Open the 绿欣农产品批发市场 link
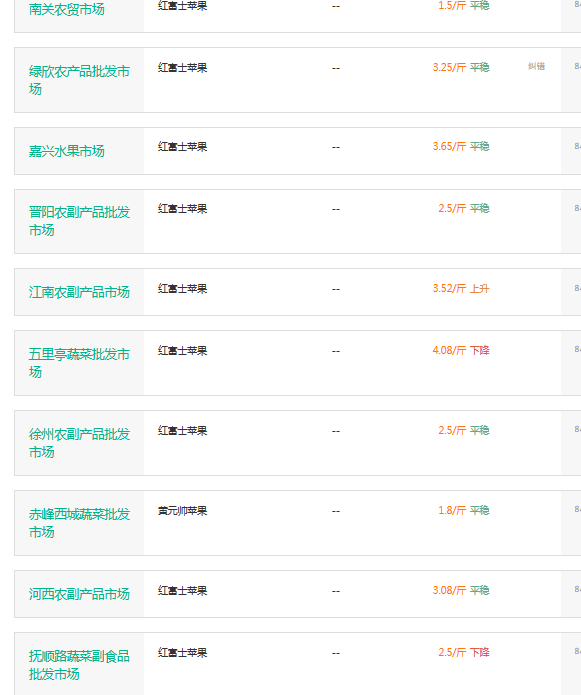 (x=79, y=80)
